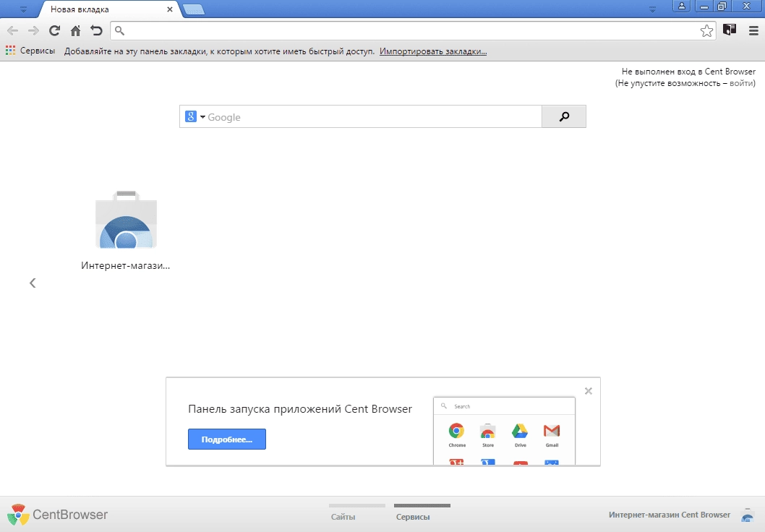Click the Search field in launcher preview
Viewport: 765px width, 532px height.
click(504, 406)
